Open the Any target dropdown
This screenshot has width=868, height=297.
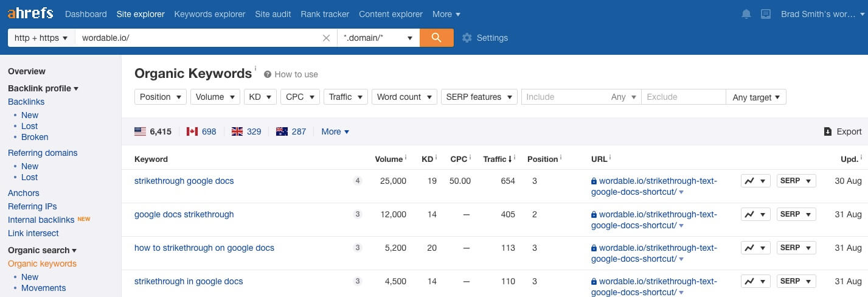pyautogui.click(x=756, y=97)
